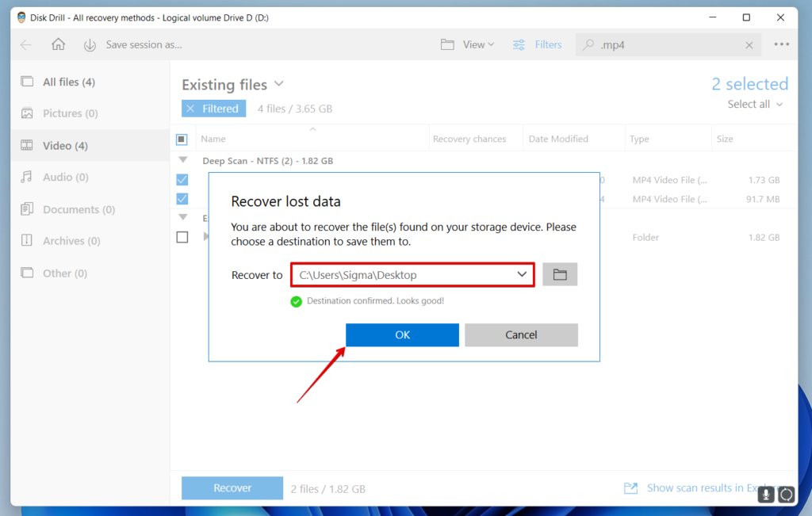Click the microphone icon in the taskbar corner

click(765, 494)
